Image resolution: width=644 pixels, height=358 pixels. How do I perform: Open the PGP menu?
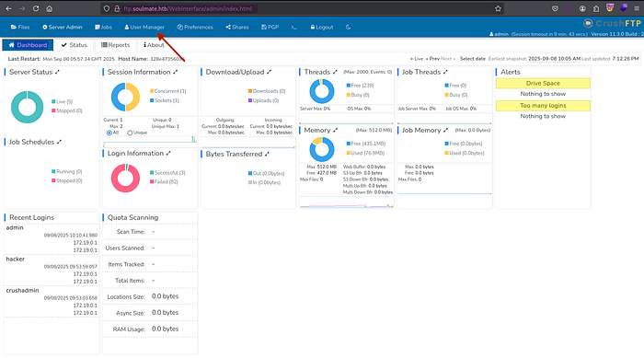270,27
